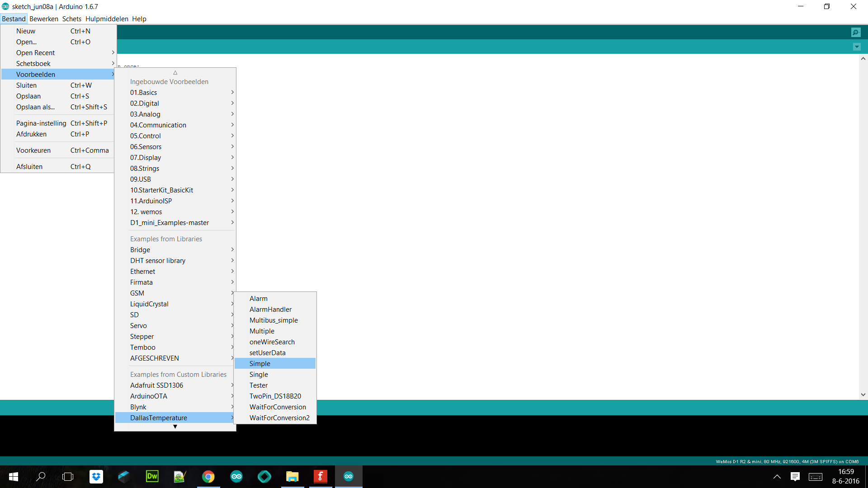Screen dimensions: 868x488
Task: Open Dropbox from the taskbar
Action: pos(96,476)
